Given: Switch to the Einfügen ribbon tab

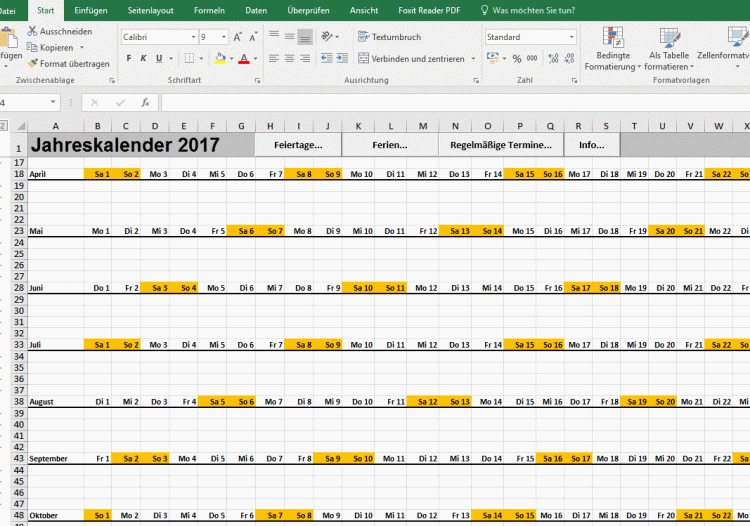Looking at the screenshot, I should pyautogui.click(x=91, y=10).
